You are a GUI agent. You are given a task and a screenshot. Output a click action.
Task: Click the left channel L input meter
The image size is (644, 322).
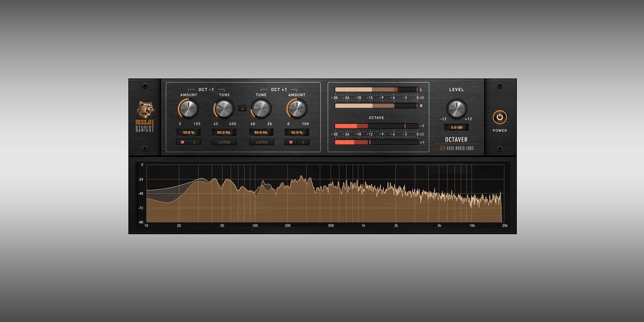[x=376, y=89]
